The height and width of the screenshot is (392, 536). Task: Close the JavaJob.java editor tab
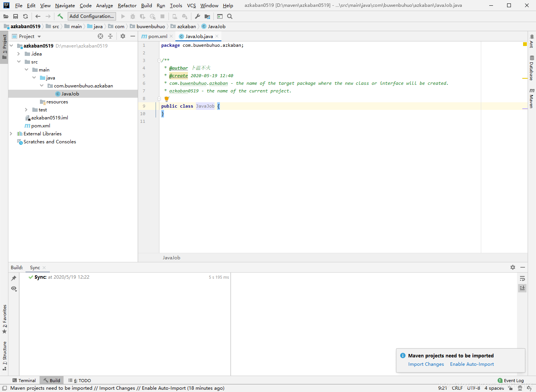tap(217, 36)
